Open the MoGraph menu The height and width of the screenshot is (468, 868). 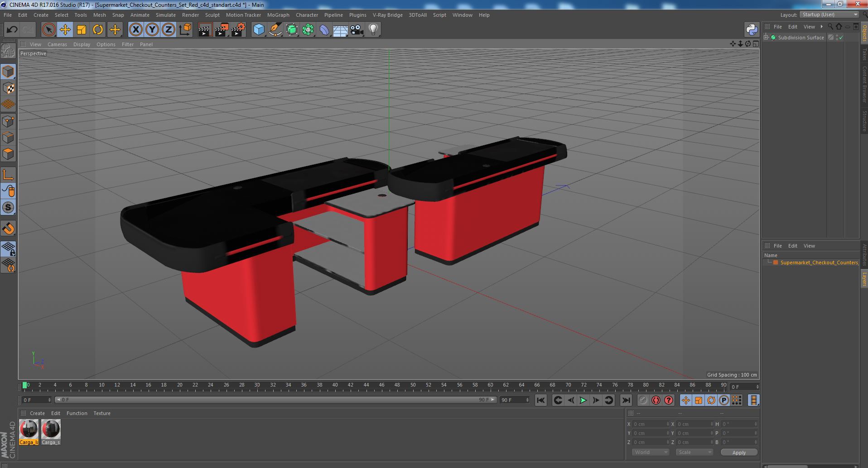(x=278, y=15)
